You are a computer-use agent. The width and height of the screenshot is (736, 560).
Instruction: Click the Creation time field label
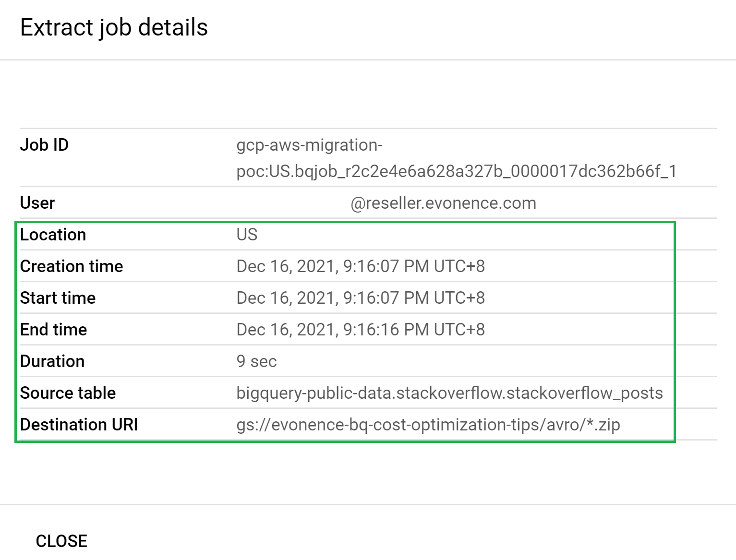(x=71, y=266)
